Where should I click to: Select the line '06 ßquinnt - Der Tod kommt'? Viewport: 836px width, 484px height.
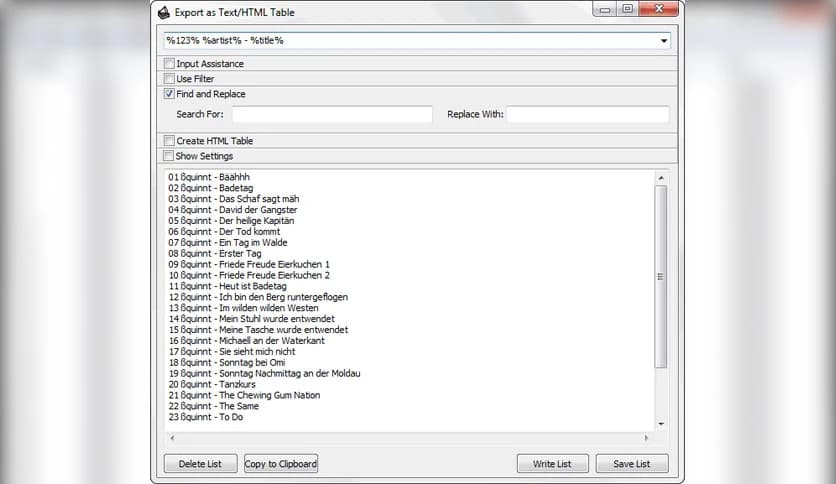pos(224,232)
